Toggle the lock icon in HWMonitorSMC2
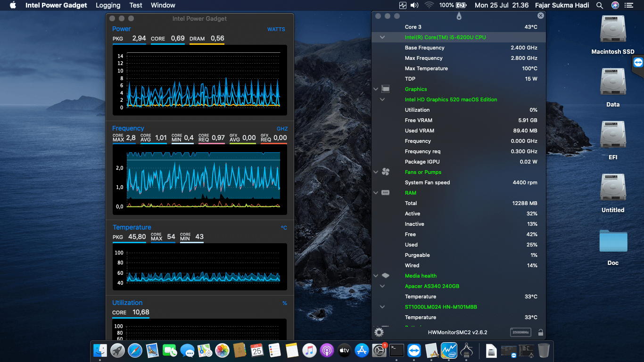 pos(541,332)
